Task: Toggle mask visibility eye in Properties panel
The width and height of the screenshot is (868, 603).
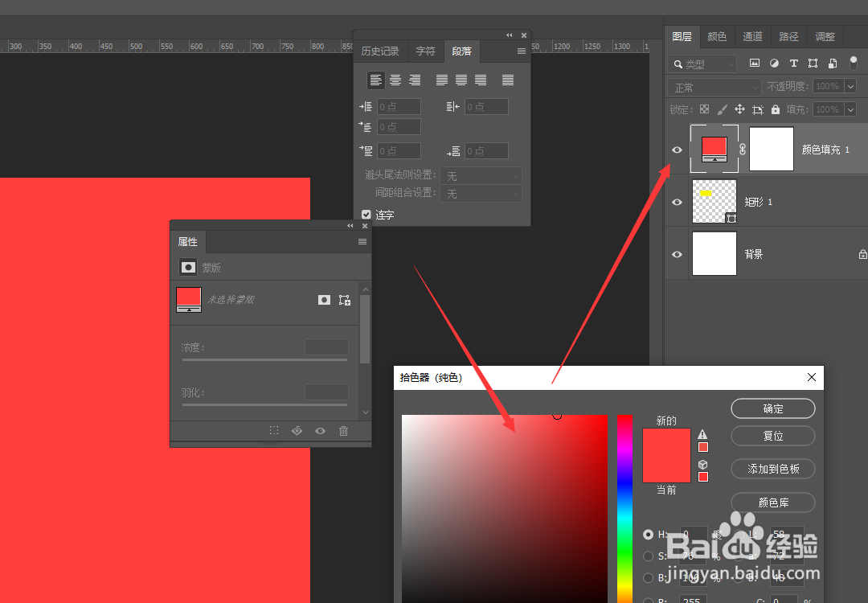Action: 320,430
